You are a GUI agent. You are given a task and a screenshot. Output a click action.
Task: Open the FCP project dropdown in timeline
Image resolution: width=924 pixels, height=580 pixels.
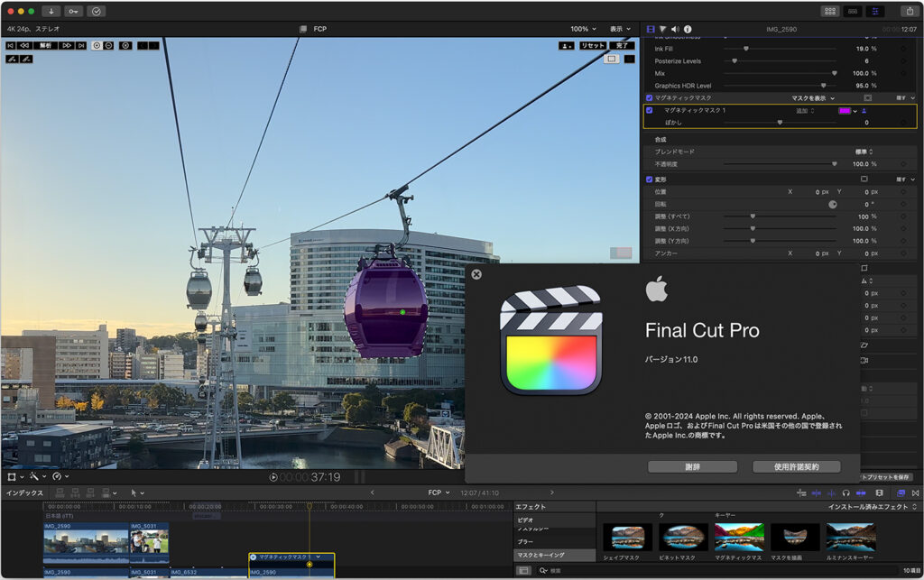pos(439,493)
